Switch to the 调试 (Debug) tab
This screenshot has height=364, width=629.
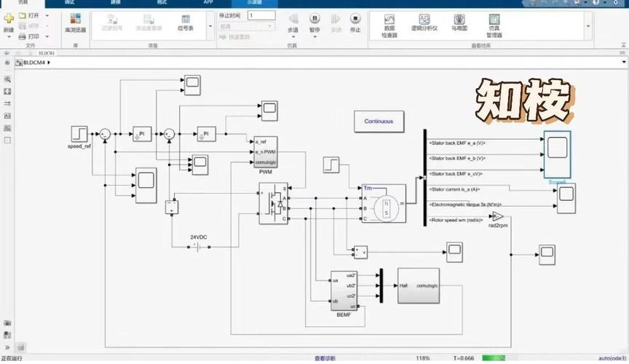pos(69,3)
